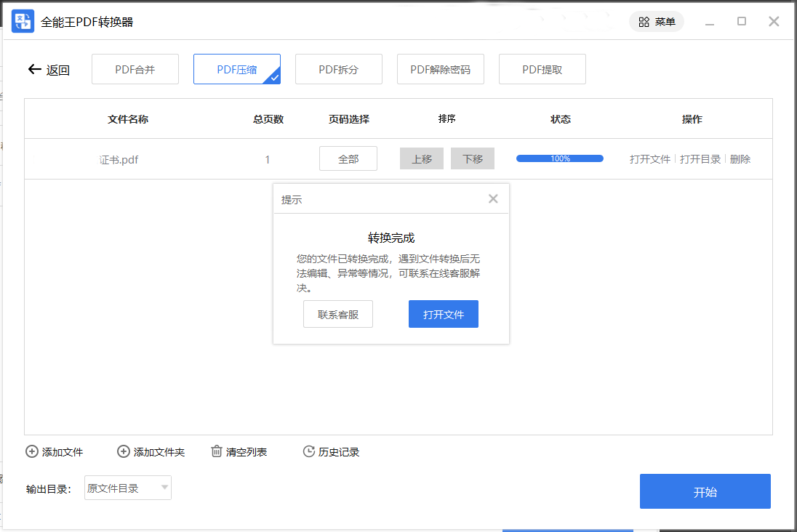
Task: Open 历史记录 clock icon
Action: (309, 452)
